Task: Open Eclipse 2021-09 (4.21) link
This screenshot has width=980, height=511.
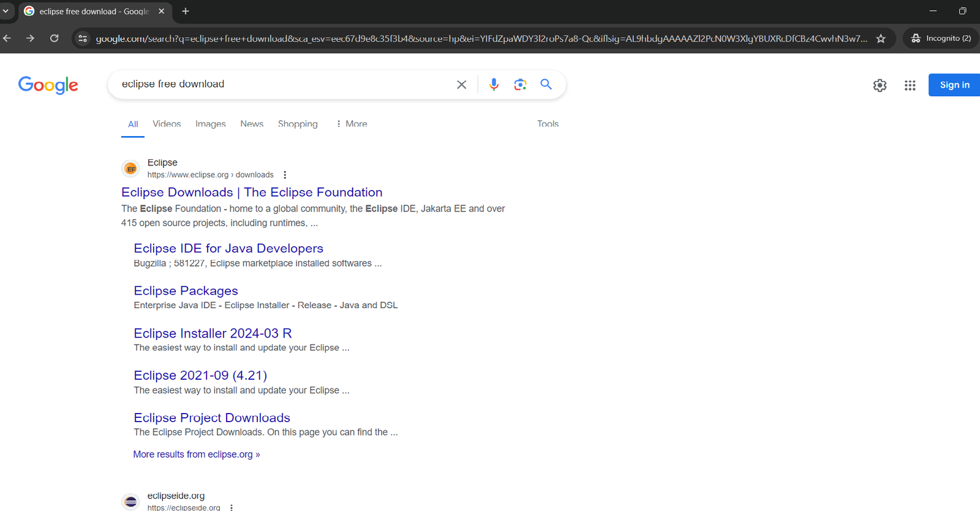Action: click(x=200, y=375)
